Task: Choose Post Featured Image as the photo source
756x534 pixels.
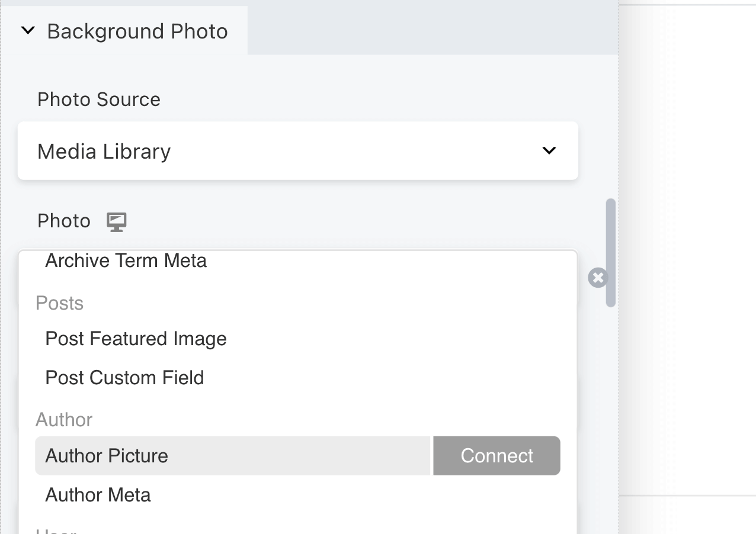Action: pos(136,338)
